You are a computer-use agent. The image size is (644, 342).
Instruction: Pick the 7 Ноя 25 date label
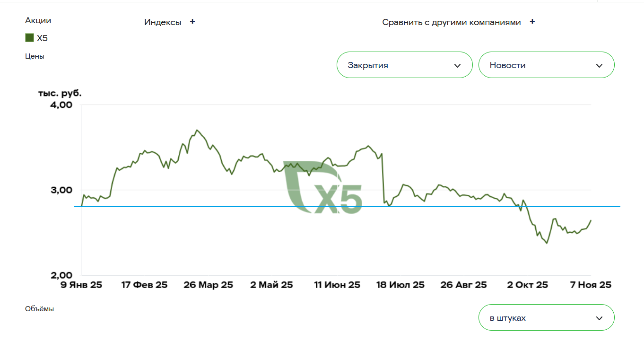[591, 285]
